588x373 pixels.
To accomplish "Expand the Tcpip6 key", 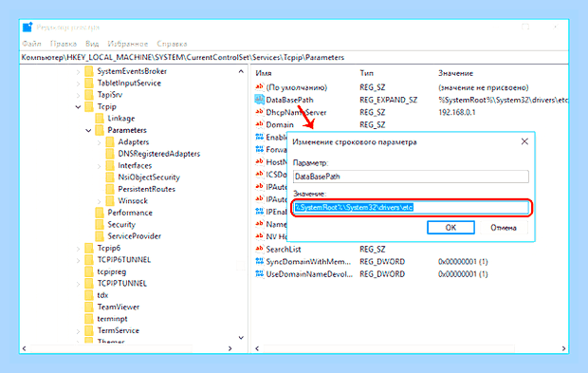I will point(78,249).
